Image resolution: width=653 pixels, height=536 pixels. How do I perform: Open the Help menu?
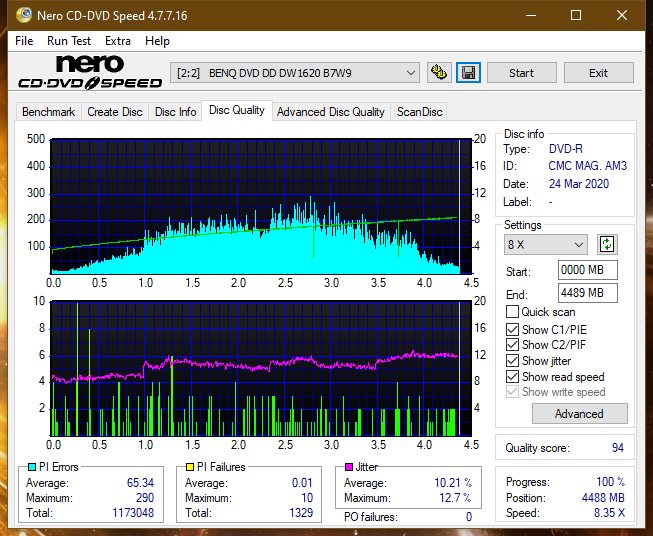(x=157, y=41)
